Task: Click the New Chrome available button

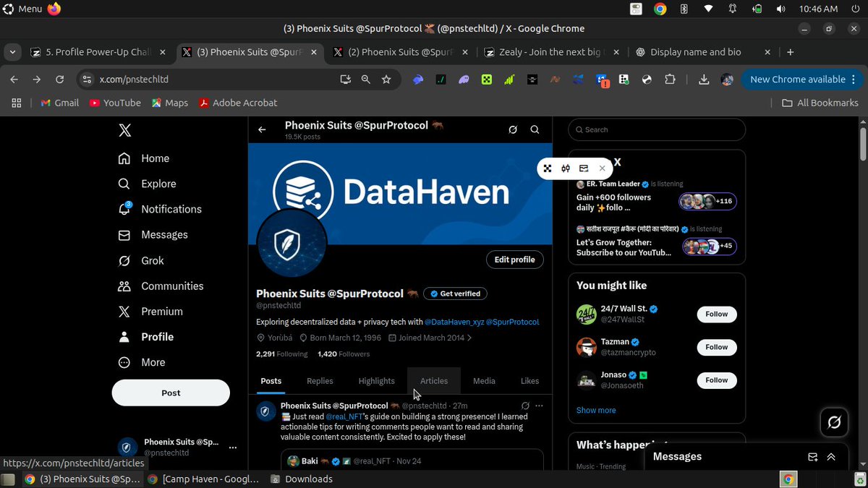Action: click(x=802, y=80)
